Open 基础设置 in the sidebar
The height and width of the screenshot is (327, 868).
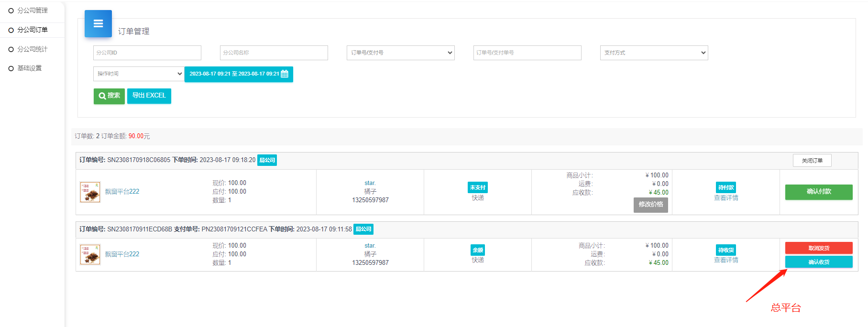point(29,68)
